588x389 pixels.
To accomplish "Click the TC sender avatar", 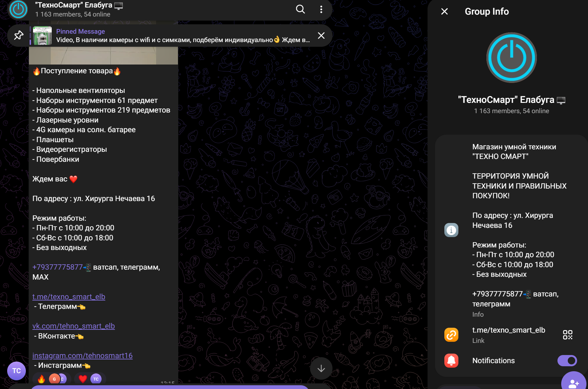I will [17, 371].
